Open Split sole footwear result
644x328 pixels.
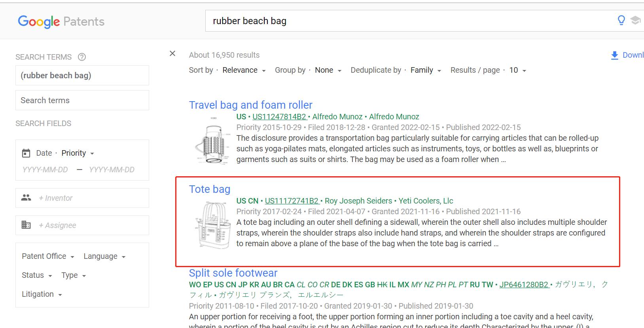click(233, 273)
